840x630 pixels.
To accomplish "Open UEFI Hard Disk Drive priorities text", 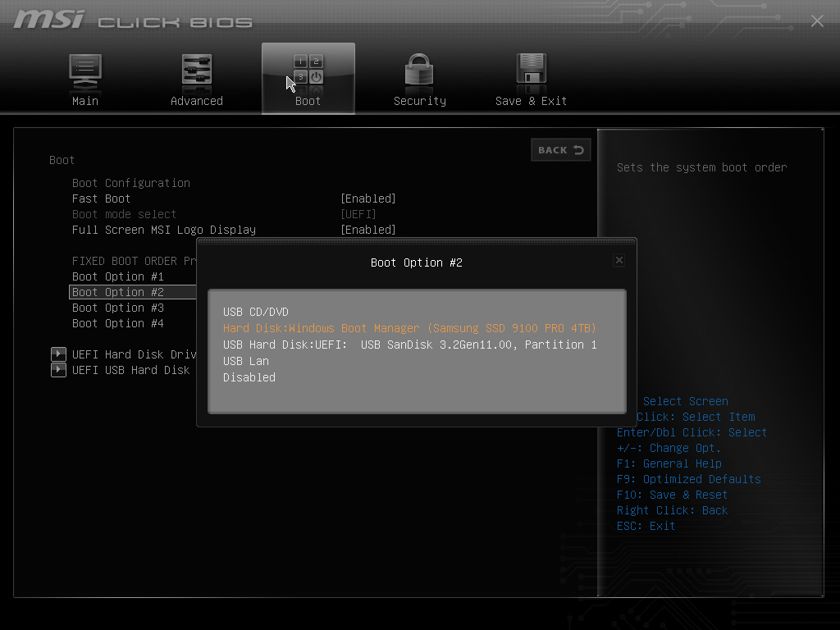I will (x=135, y=354).
